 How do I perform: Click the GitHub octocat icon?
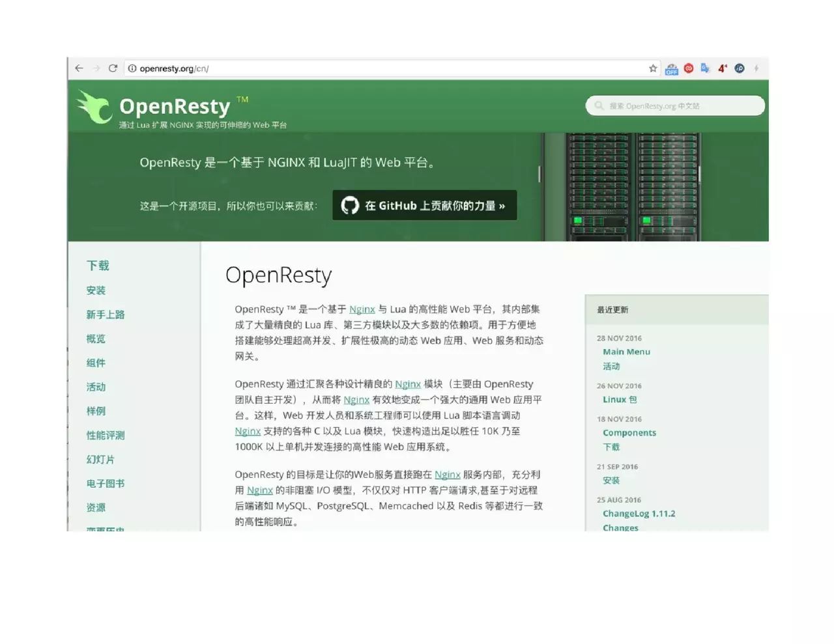350,206
